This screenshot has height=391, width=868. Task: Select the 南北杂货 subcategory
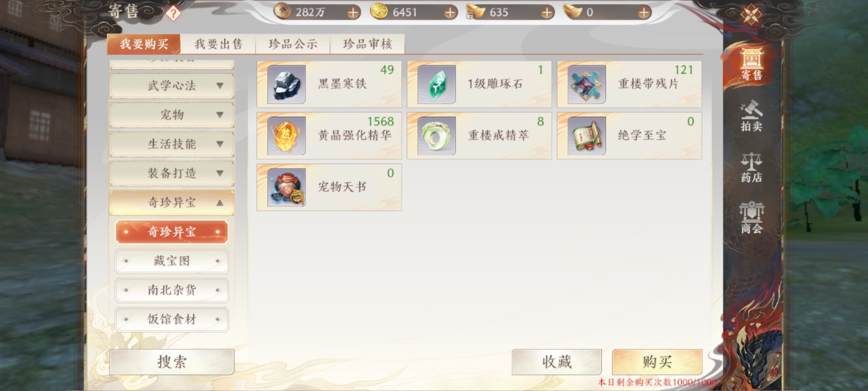(x=172, y=290)
